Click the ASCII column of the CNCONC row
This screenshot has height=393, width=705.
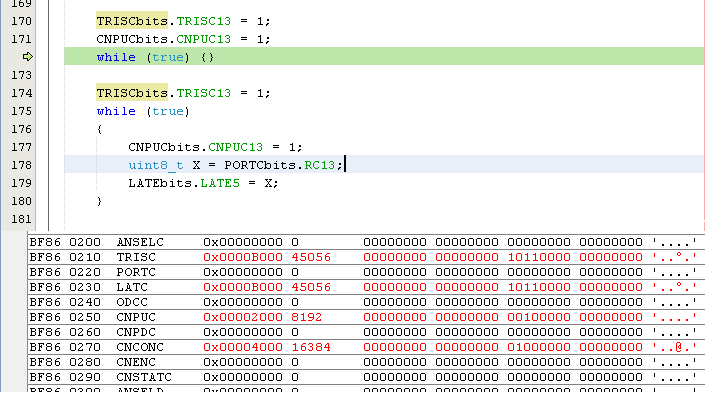click(x=674, y=347)
